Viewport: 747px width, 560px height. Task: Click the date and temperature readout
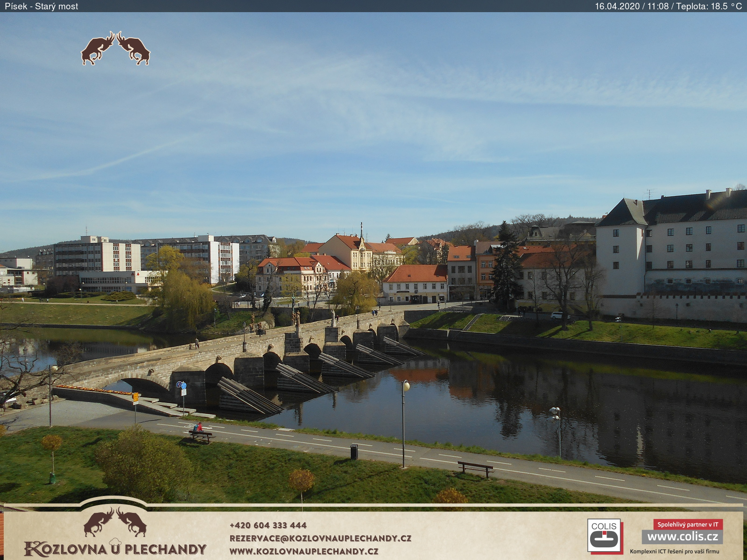coord(668,6)
